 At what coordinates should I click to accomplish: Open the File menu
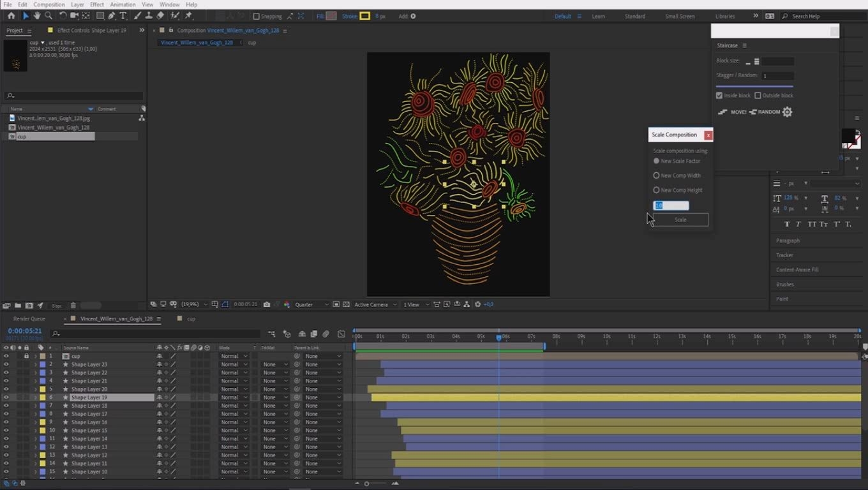point(8,4)
